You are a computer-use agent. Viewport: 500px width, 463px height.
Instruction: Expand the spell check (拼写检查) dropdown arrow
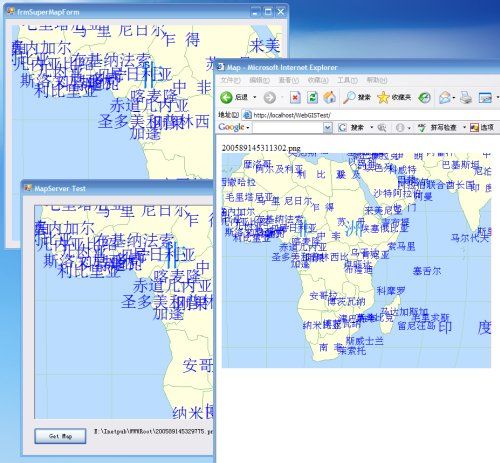tap(464, 127)
